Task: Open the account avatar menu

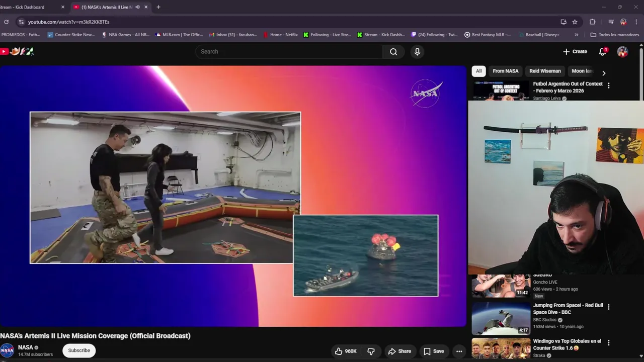Action: coord(622,52)
